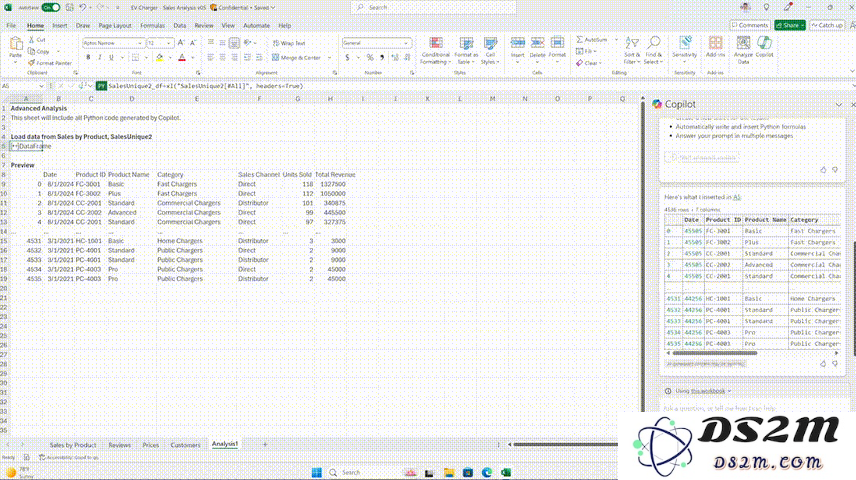Switch to the Data tab
Image resolution: width=856 pixels, height=480 pixels.
click(180, 26)
